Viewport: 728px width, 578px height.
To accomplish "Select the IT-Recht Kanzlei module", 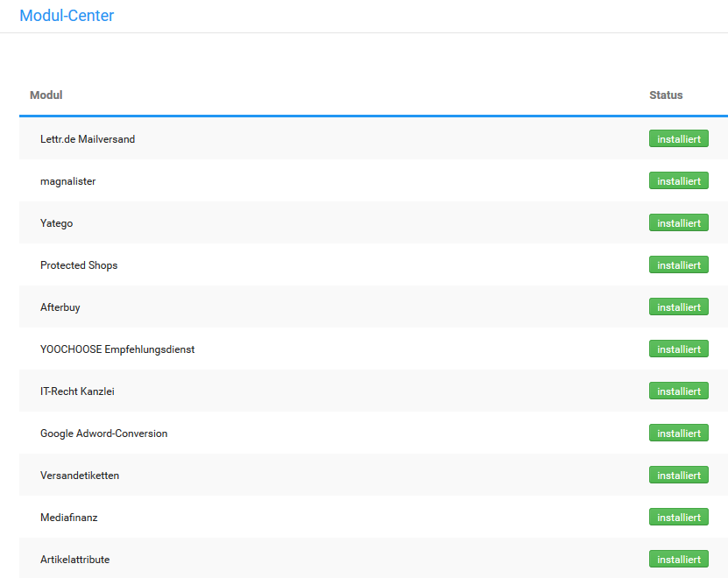I will coord(77,391).
